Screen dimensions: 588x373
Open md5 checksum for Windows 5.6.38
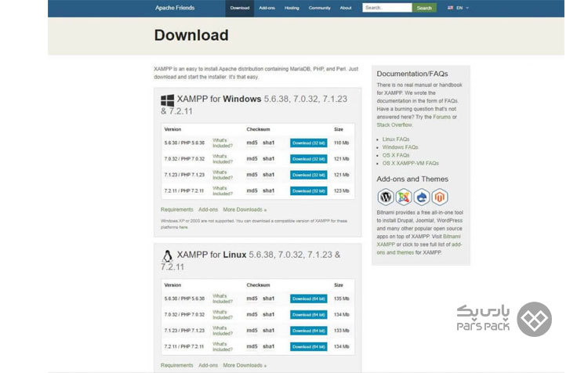click(x=252, y=143)
